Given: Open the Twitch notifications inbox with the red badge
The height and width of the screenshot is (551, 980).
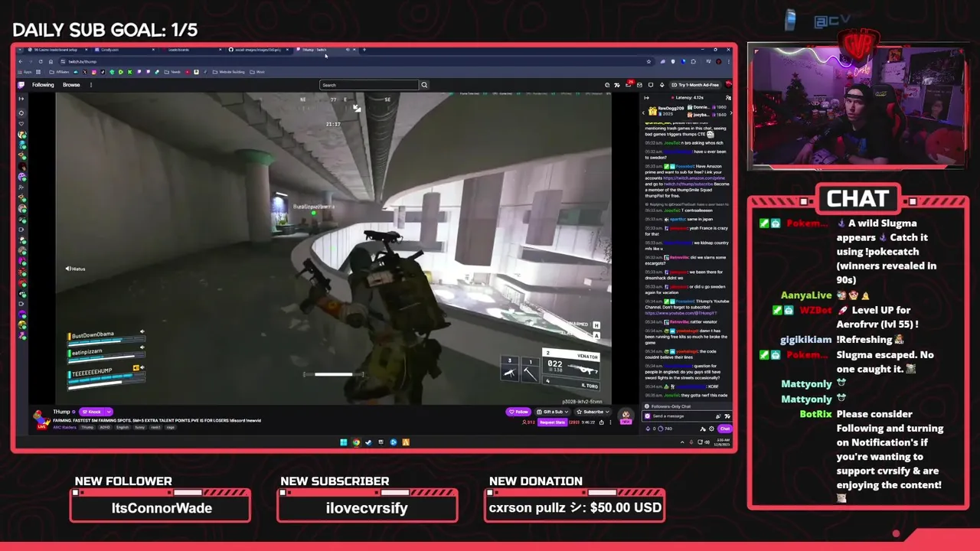Looking at the screenshot, I should (x=629, y=84).
